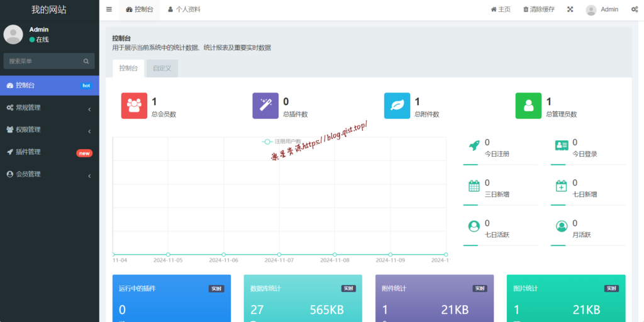This screenshot has height=322, width=644.
Task: Click the 搜索菜单 search input field
Action: pyautogui.click(x=44, y=61)
